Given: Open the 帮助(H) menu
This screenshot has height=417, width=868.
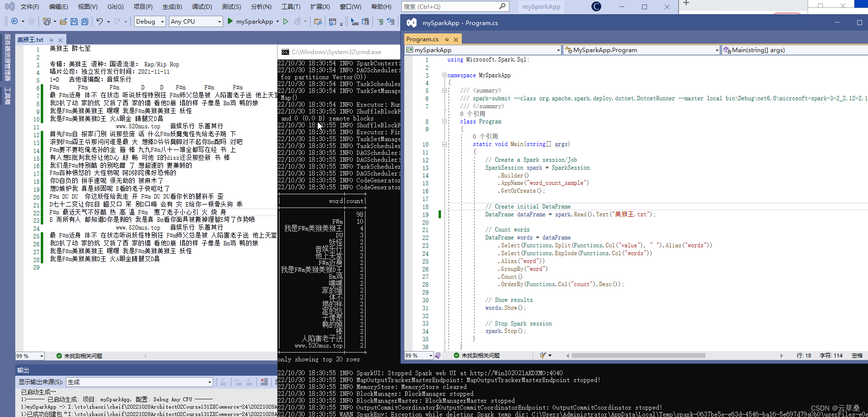Looking at the screenshot, I should pyautogui.click(x=381, y=6).
